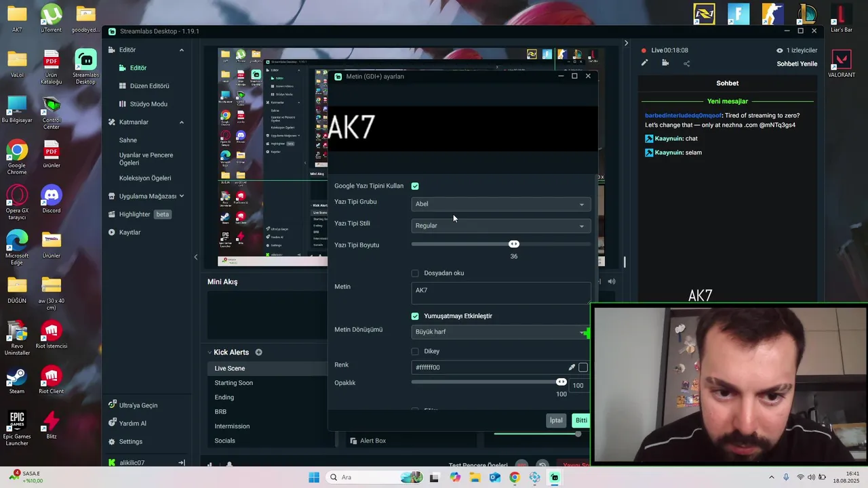
Task: Open the Yazı Tipi Stili dropdown (Regular)
Action: [500, 226]
